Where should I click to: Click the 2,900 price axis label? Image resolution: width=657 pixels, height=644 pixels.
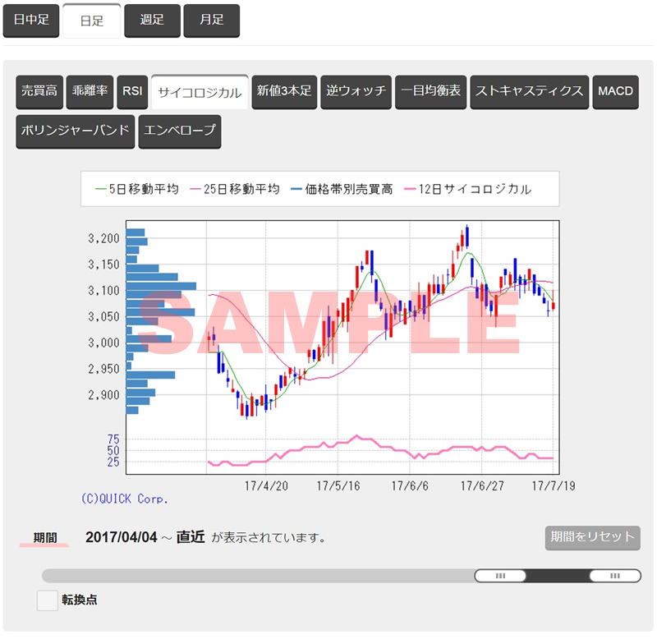[104, 394]
